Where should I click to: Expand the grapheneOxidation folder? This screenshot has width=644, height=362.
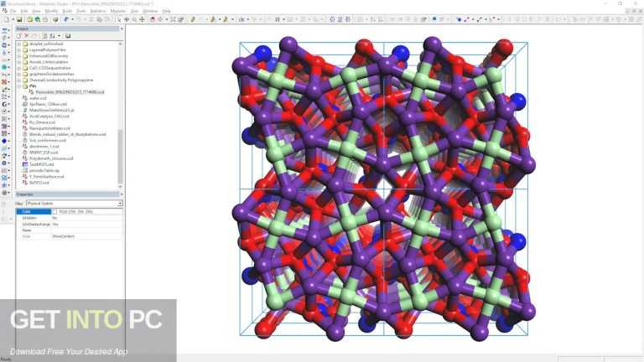coord(19,74)
